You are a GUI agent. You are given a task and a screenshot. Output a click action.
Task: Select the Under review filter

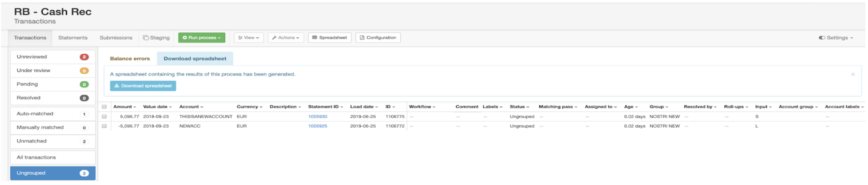tap(53, 70)
